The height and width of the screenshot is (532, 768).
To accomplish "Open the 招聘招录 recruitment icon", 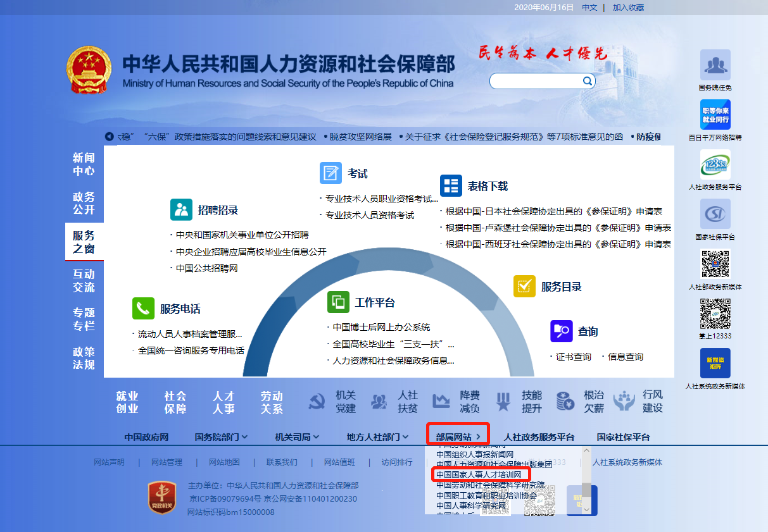I will click(181, 210).
